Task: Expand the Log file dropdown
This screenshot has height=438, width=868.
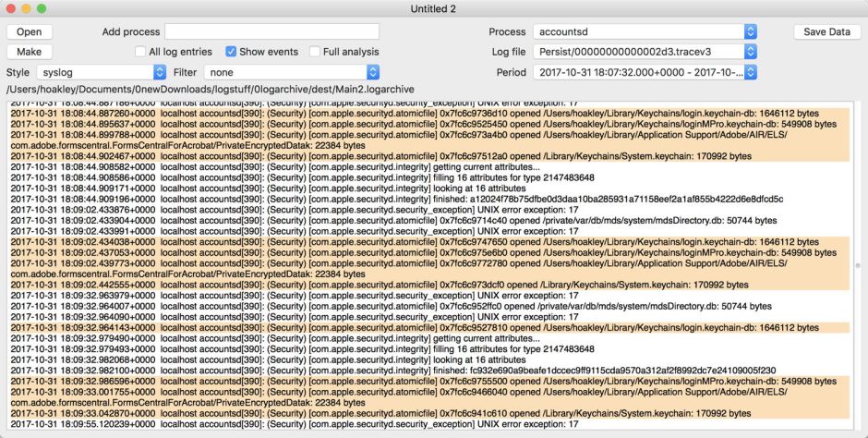Action: tap(645, 52)
